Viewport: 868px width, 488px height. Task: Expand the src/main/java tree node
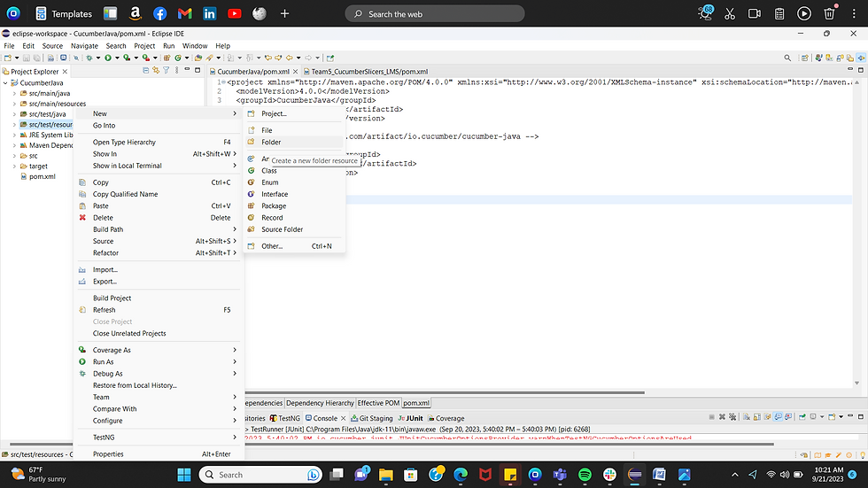14,94
